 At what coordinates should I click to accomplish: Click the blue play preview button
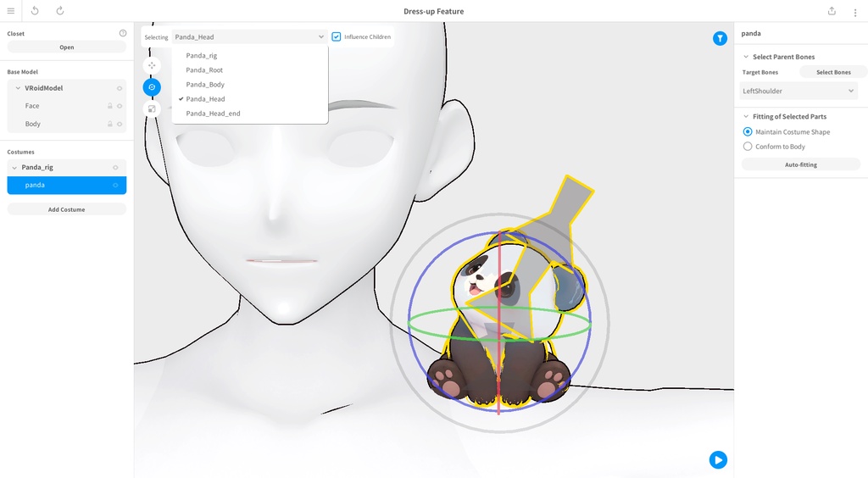[x=718, y=459]
